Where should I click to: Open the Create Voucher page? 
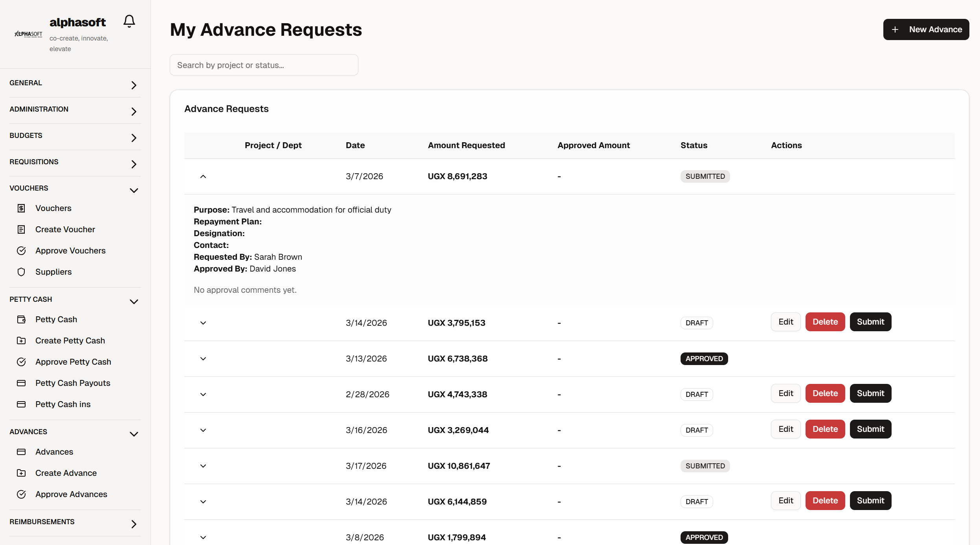65,229
